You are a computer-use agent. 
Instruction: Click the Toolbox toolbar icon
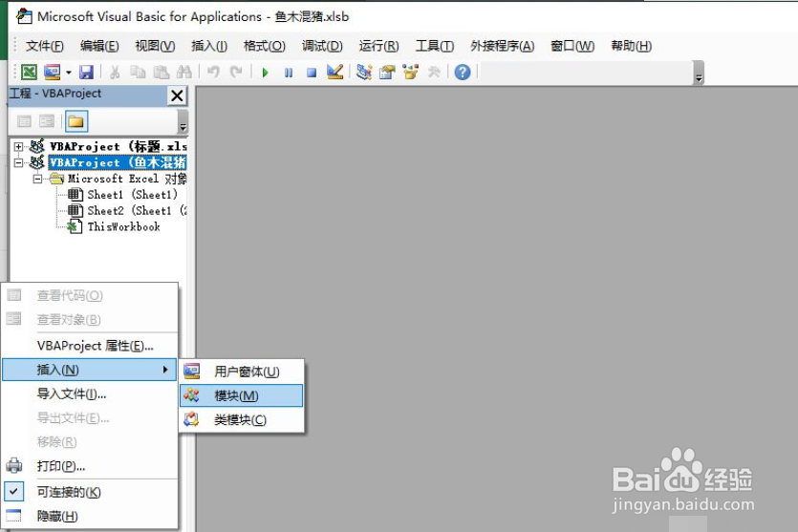coord(434,73)
